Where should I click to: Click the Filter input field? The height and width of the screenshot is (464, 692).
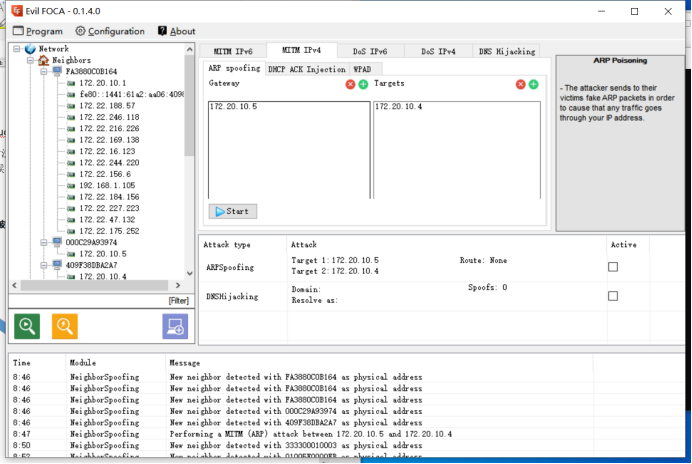click(101, 301)
